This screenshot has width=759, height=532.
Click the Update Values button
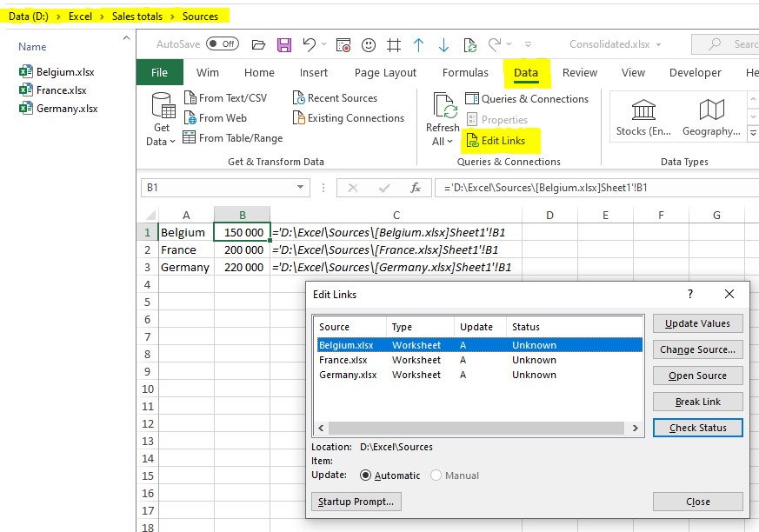click(x=697, y=324)
